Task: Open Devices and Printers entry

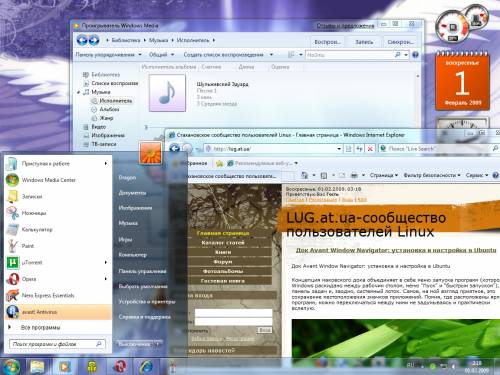Action: [147, 301]
